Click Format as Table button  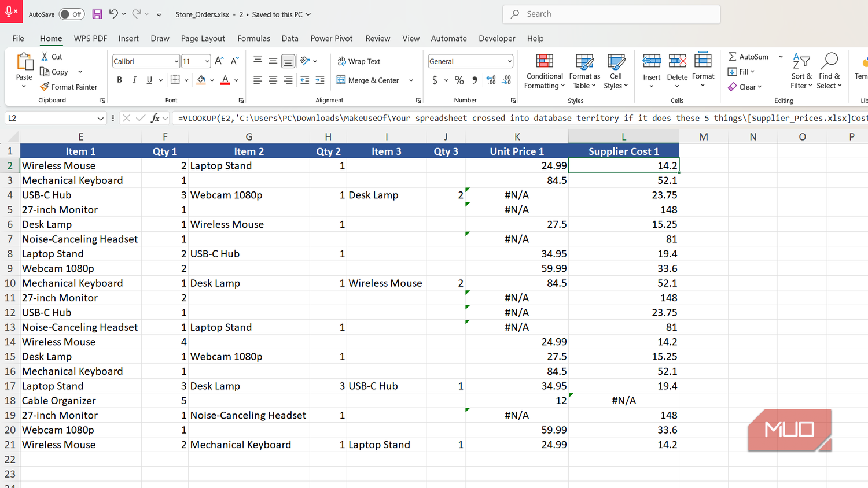tap(584, 71)
